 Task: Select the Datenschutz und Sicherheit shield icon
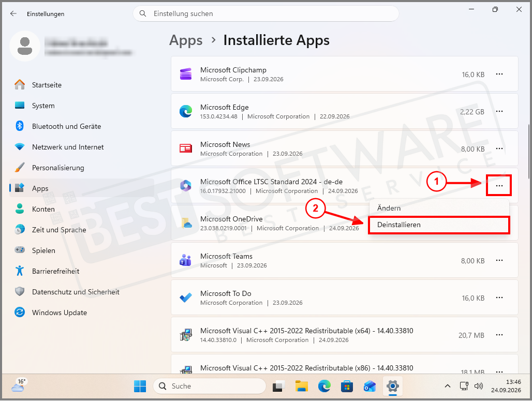[20, 291]
